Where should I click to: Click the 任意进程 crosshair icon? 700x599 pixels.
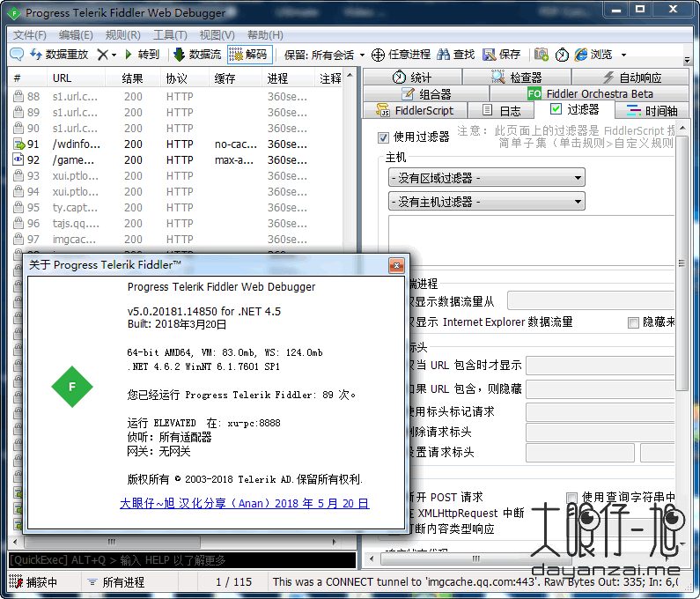point(378,55)
